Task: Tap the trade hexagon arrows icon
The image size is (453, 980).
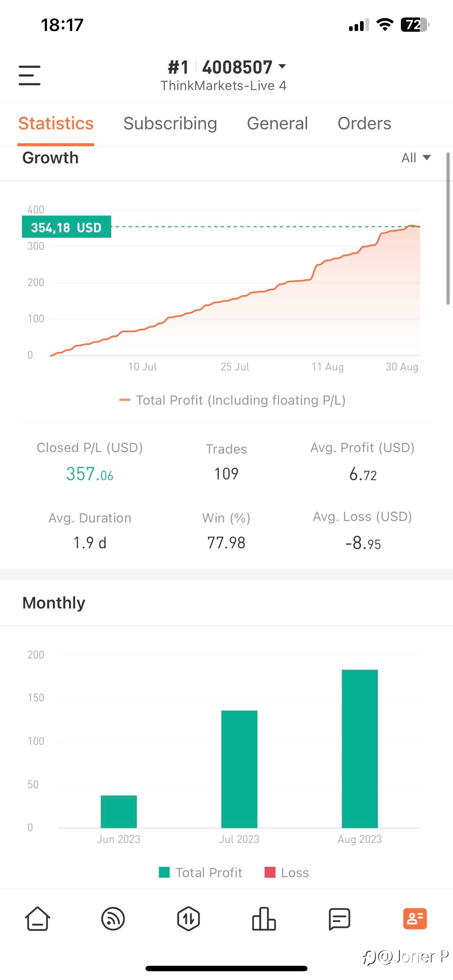Action: [189, 919]
